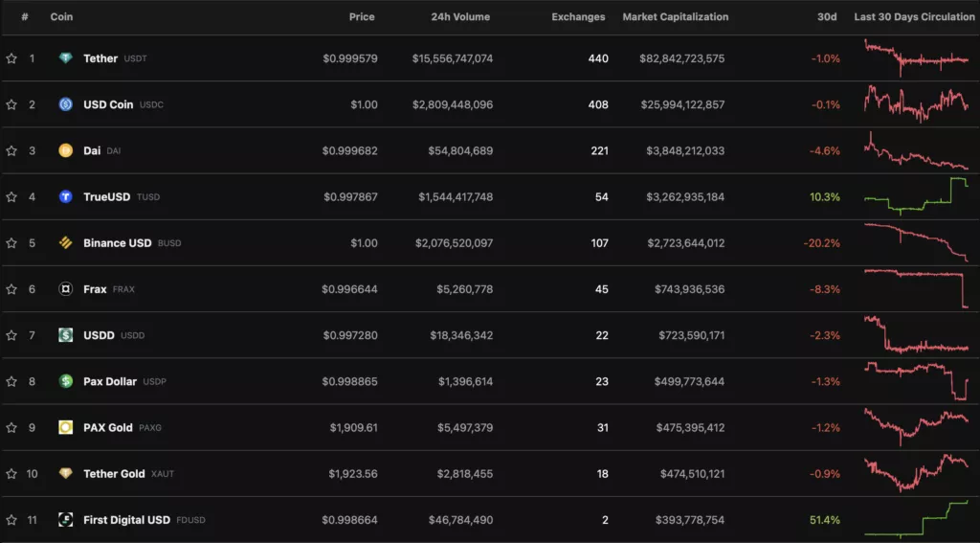Star Tether as a favorite
The image size is (980, 543).
pyautogui.click(x=11, y=58)
